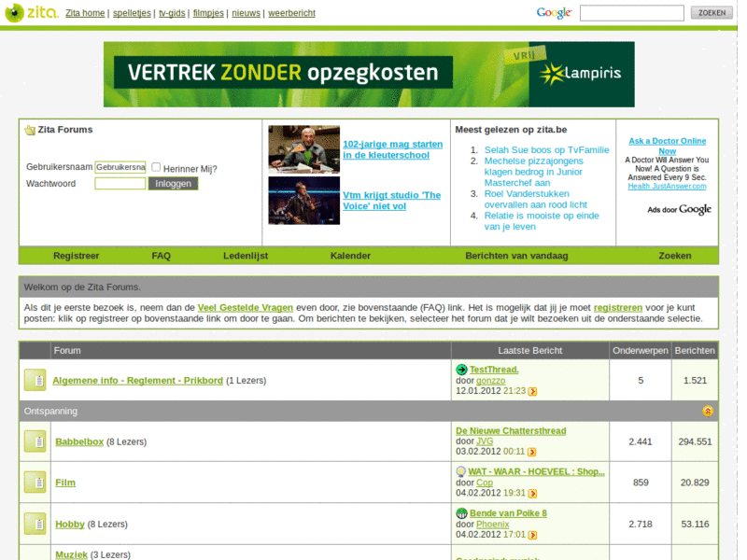Collapse the Ontspanning category
This screenshot has width=747, height=560.
[x=708, y=411]
